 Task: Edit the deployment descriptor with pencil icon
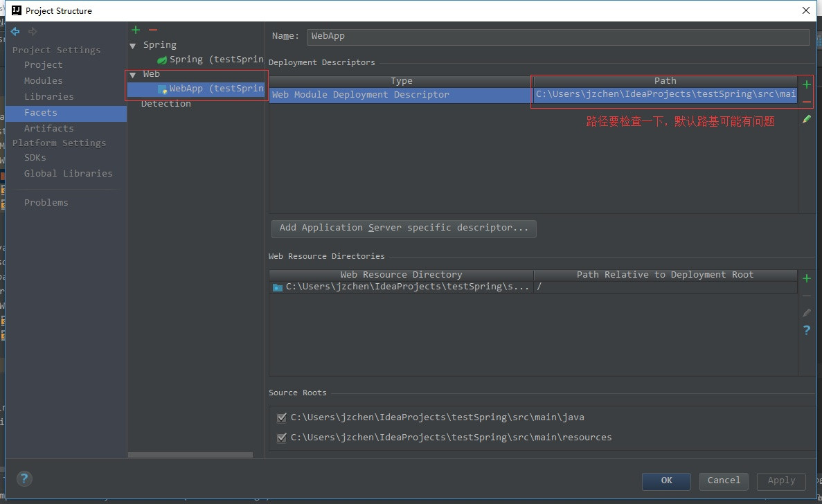[x=807, y=120]
